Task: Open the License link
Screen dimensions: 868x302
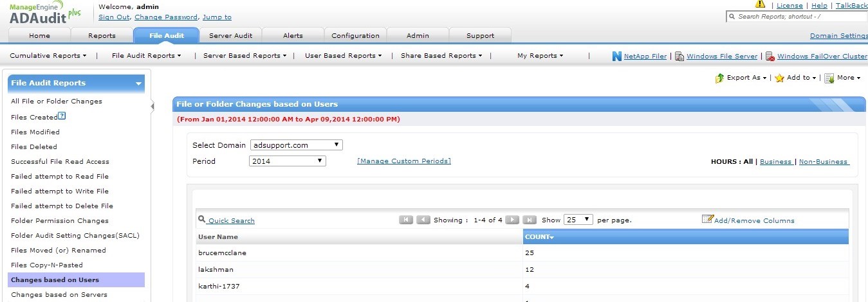Action: coord(790,5)
